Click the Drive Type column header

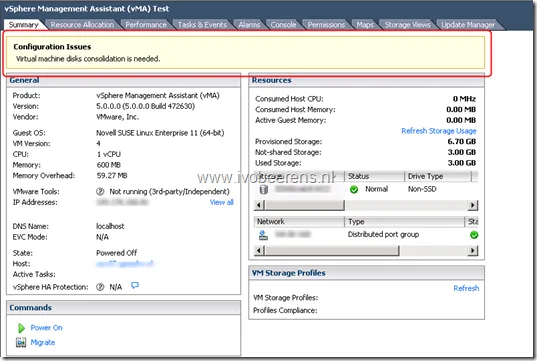[438, 176]
